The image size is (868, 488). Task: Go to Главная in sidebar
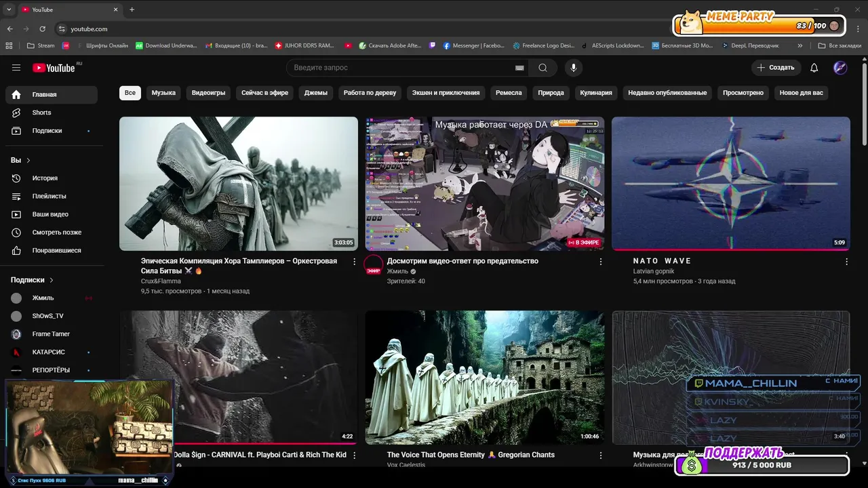(52, 94)
